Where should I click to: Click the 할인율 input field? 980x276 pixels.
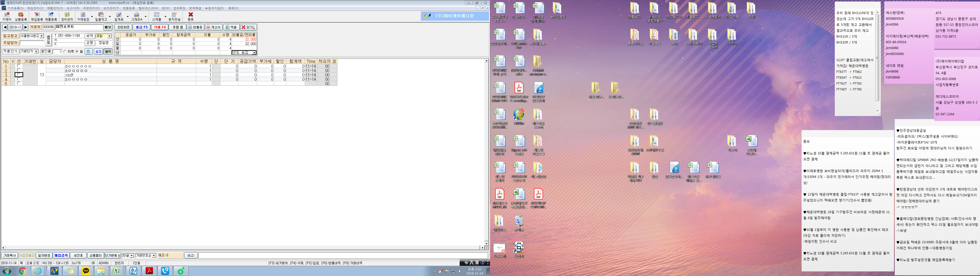pyautogui.click(x=57, y=51)
